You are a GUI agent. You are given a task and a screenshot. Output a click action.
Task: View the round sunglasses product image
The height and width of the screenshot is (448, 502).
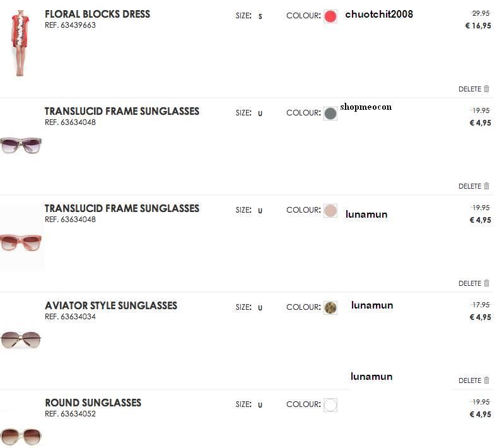coord(21,435)
